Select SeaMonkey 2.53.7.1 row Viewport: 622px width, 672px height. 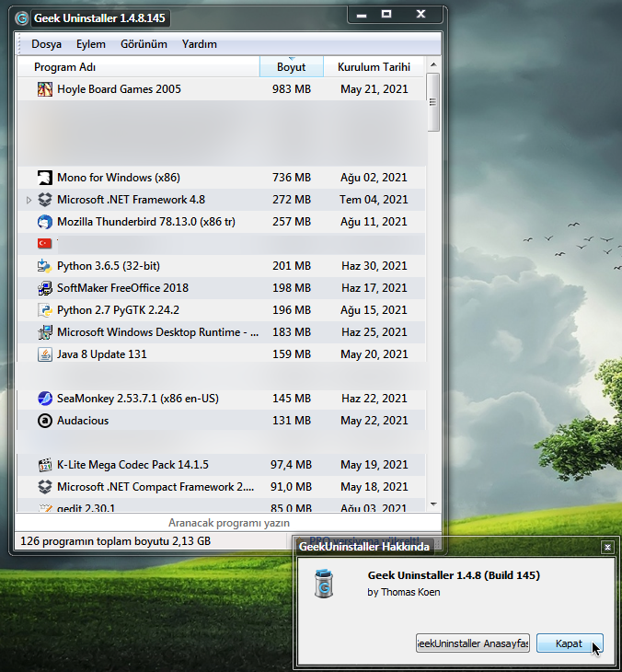tap(221, 399)
